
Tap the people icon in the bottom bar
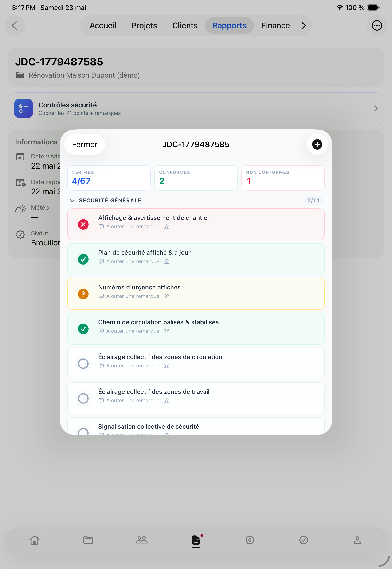(142, 540)
